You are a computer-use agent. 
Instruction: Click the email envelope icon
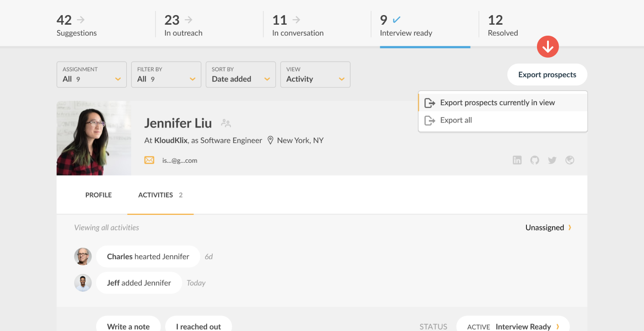(149, 160)
